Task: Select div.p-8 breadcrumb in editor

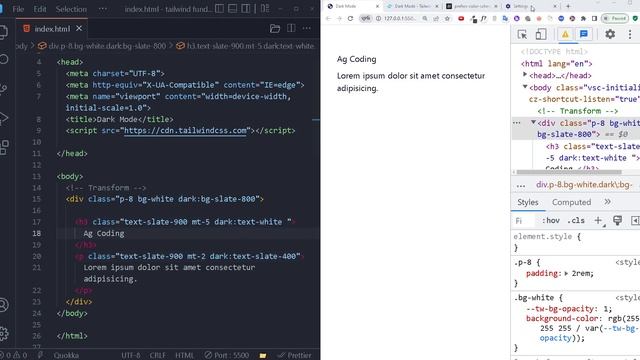Action: click(x=102, y=46)
